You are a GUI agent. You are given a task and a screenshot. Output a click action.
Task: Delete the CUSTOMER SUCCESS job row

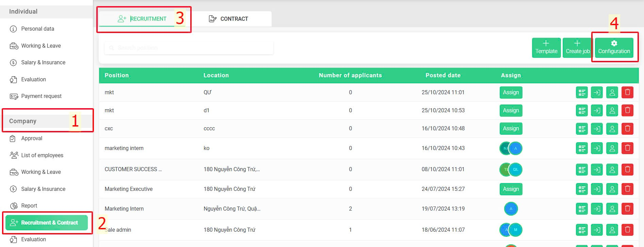click(x=627, y=169)
